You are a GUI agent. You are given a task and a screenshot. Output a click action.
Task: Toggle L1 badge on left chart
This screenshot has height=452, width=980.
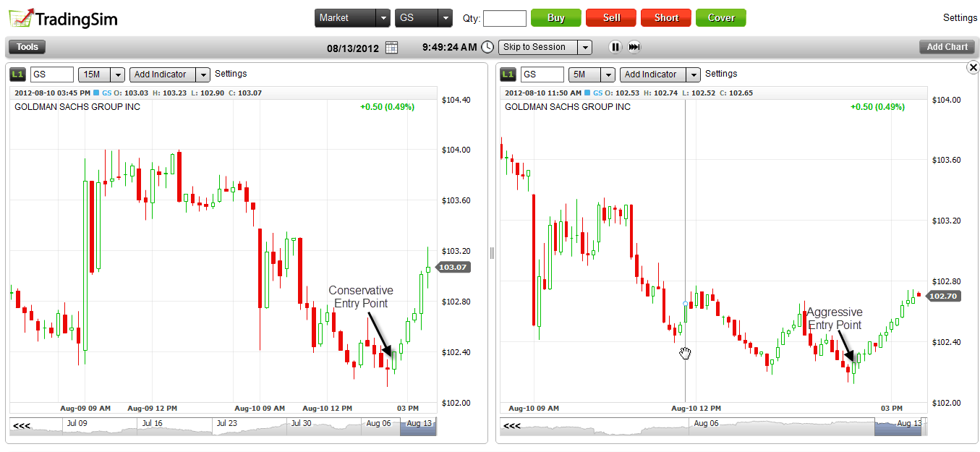(18, 74)
